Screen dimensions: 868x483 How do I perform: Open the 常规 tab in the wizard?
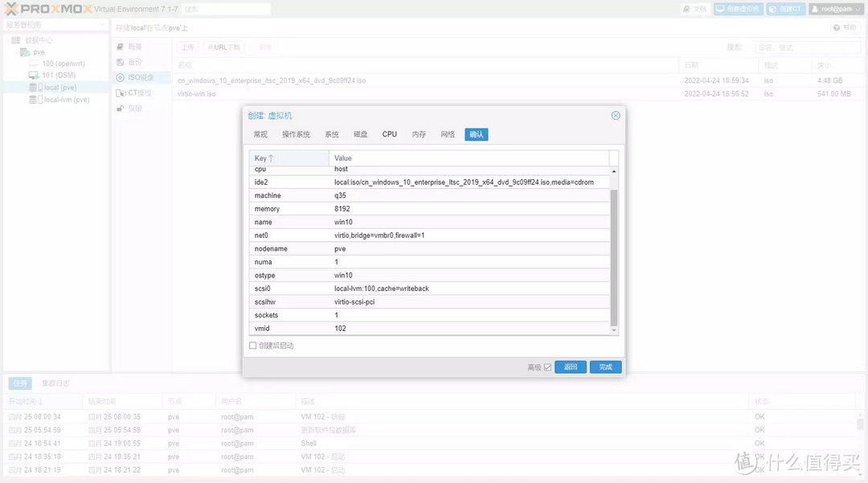pos(260,134)
